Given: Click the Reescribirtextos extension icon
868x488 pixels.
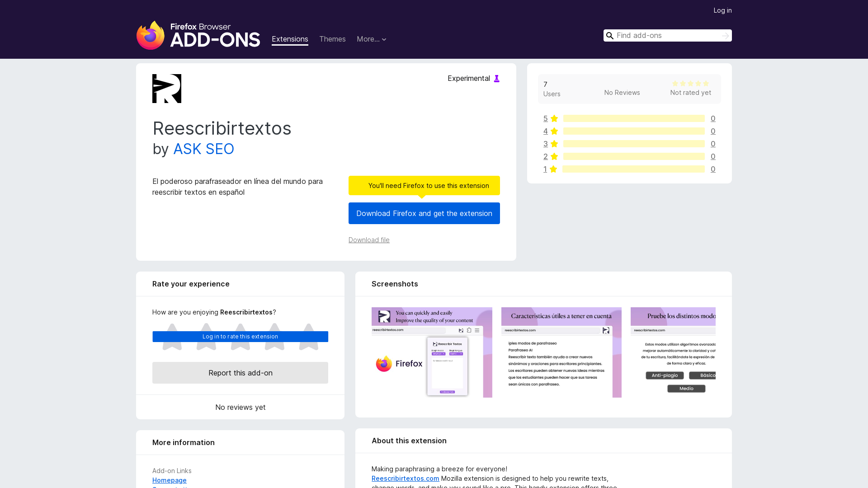Looking at the screenshot, I should tap(167, 89).
